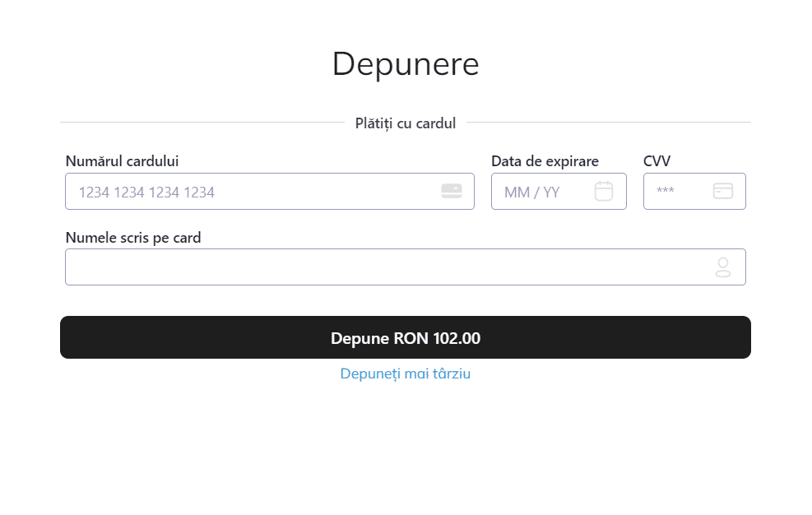
Task: Click the card icon inside the CVV field
Action: (x=722, y=191)
